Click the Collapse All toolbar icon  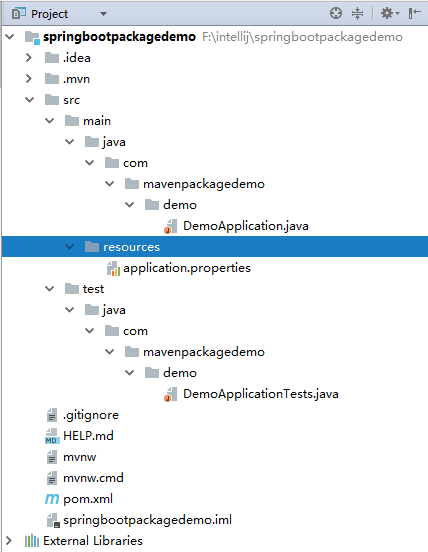(357, 14)
